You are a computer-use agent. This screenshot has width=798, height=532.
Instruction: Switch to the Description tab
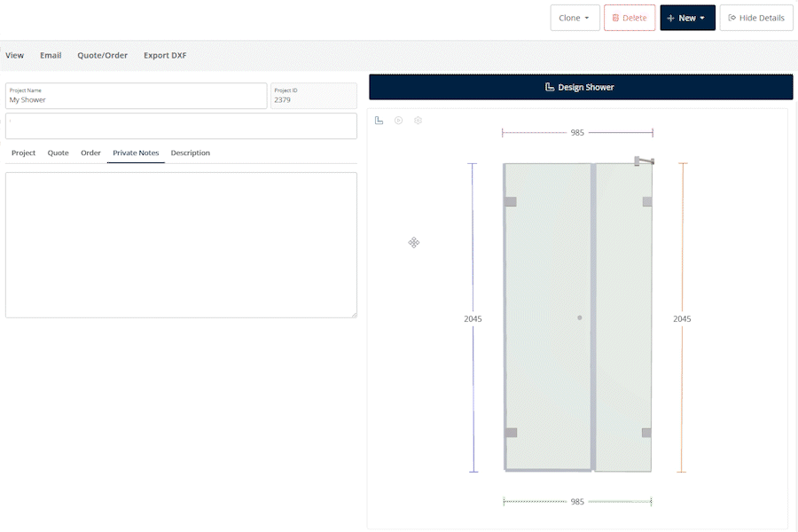click(x=190, y=153)
